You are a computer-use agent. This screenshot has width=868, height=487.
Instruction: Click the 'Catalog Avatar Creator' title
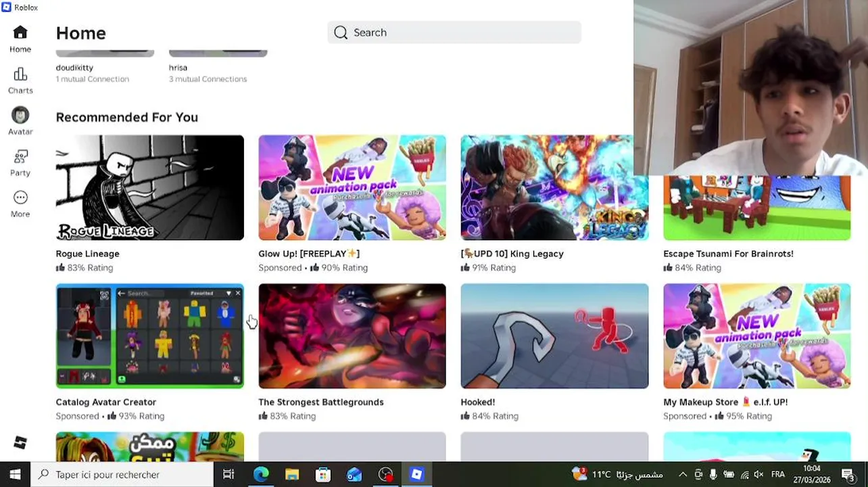[x=106, y=402]
